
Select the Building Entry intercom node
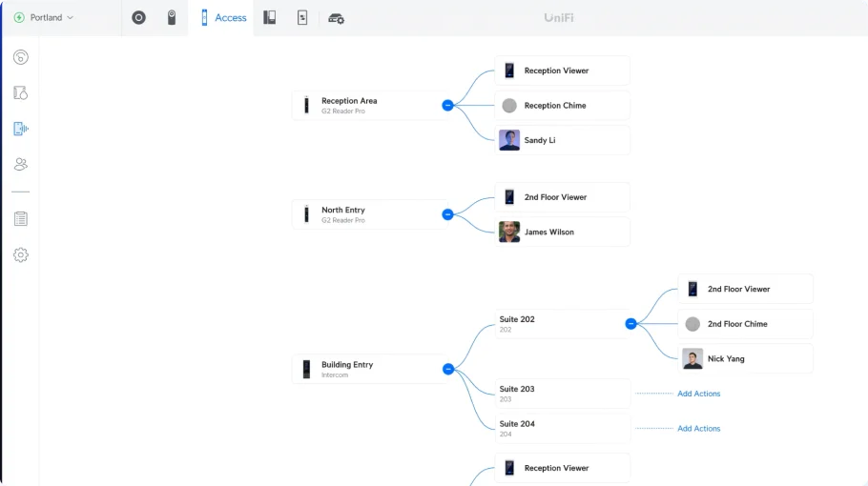(370, 369)
